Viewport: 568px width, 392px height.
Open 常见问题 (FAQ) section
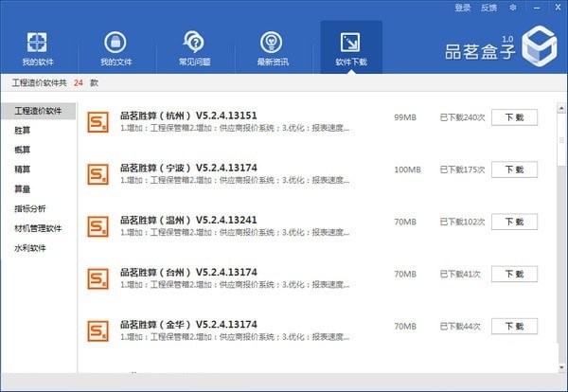pos(194,49)
